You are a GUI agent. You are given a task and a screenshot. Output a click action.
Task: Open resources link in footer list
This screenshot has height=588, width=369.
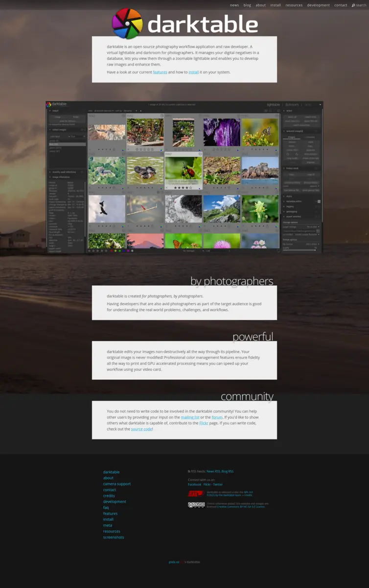tap(112, 531)
